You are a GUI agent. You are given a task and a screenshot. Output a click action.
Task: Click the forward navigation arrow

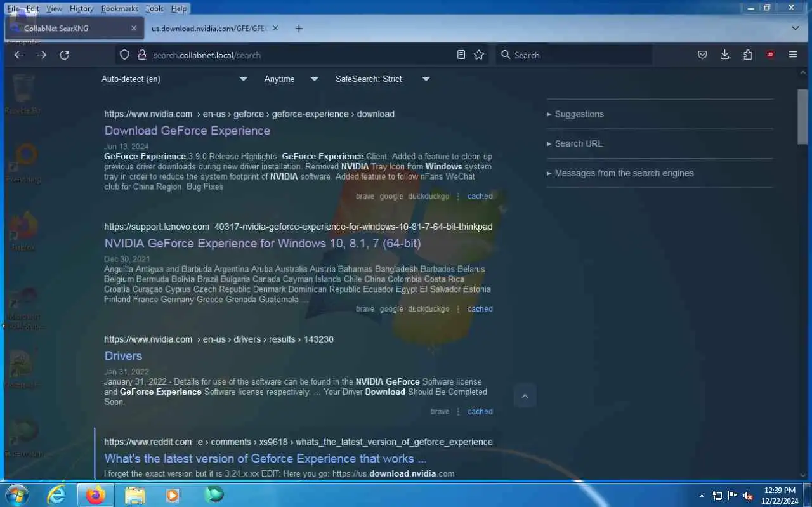[42, 55]
